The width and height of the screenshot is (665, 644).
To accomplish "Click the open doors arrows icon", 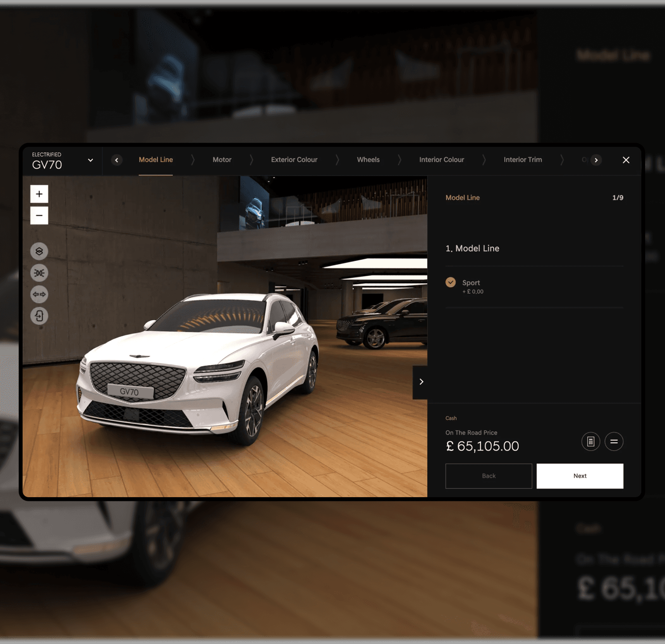I will pyautogui.click(x=39, y=294).
